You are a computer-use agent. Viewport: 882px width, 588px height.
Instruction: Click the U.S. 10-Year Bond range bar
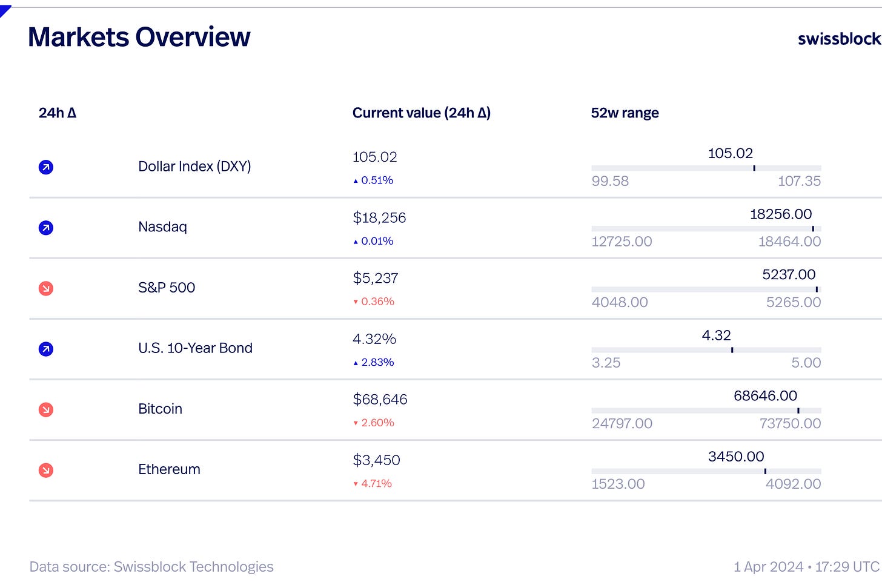point(706,350)
